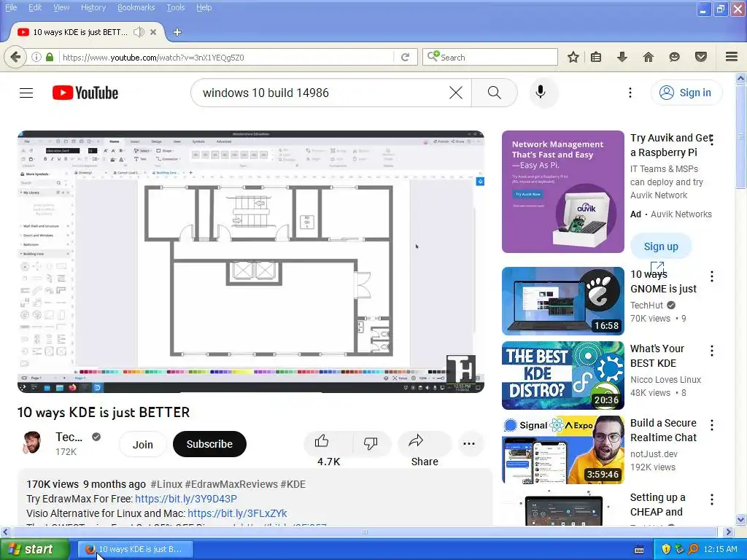Click the #EdrawMaxReviews hashtag
This screenshot has height=560, width=747.
(x=231, y=484)
